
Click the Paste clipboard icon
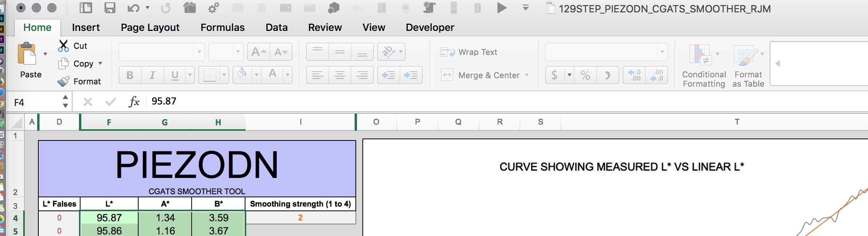click(x=27, y=54)
